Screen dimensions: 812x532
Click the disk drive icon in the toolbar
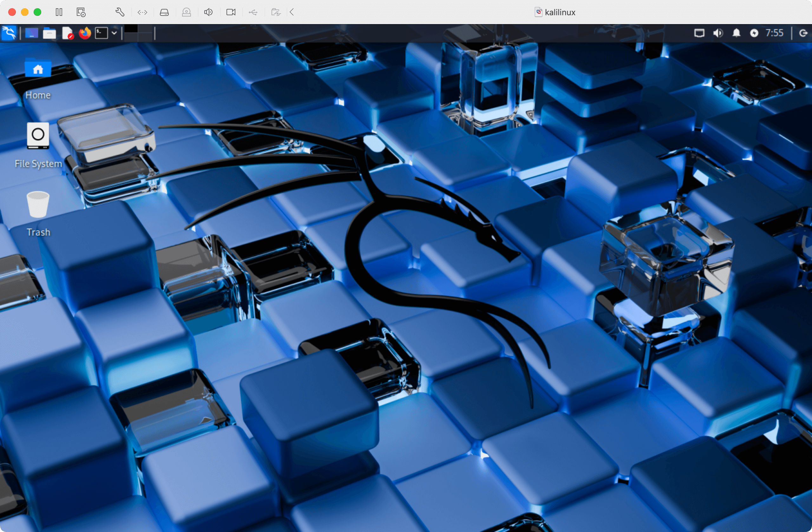click(164, 12)
